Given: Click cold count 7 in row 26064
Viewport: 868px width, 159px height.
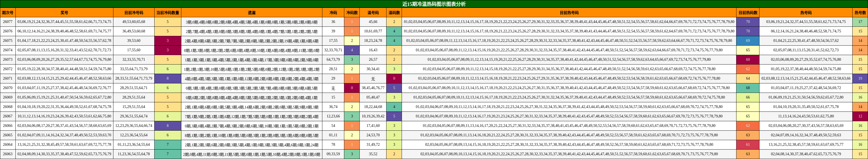Looking at the screenshot, I should (x=168, y=144).
